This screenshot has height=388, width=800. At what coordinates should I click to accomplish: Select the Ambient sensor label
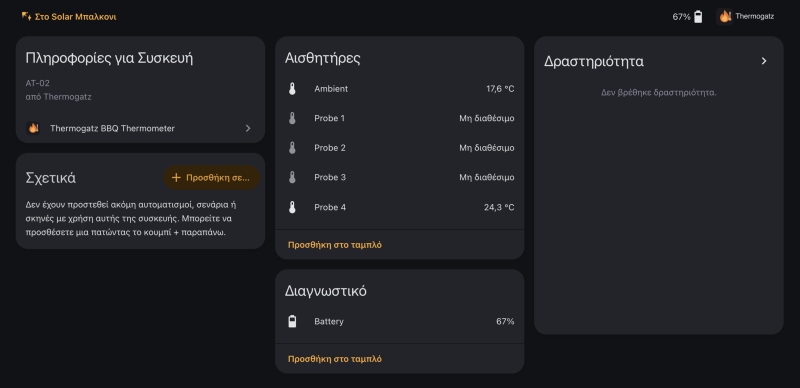click(331, 89)
